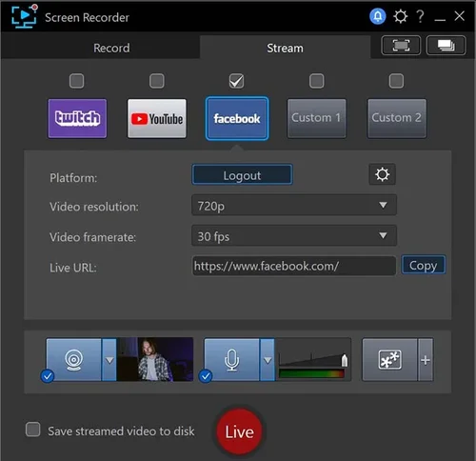This screenshot has width=476, height=461.
Task: Select the Twitch streaming platform
Action: click(x=77, y=118)
